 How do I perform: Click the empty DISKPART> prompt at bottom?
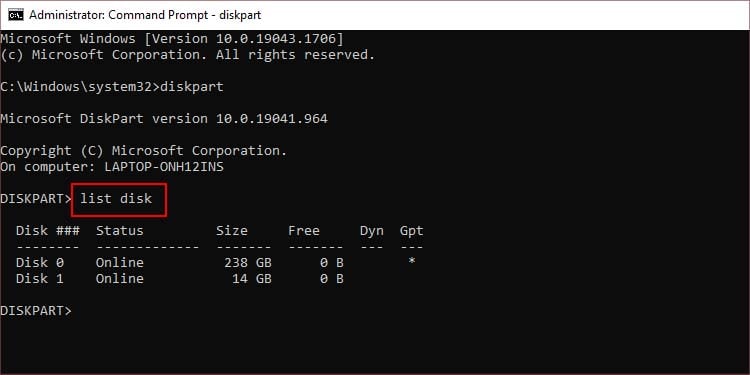[36, 310]
